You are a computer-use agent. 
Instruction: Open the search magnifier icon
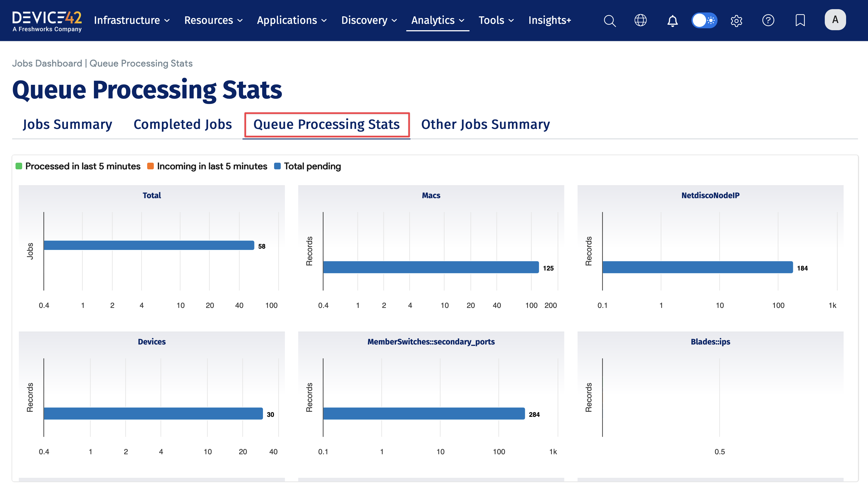[x=609, y=21]
